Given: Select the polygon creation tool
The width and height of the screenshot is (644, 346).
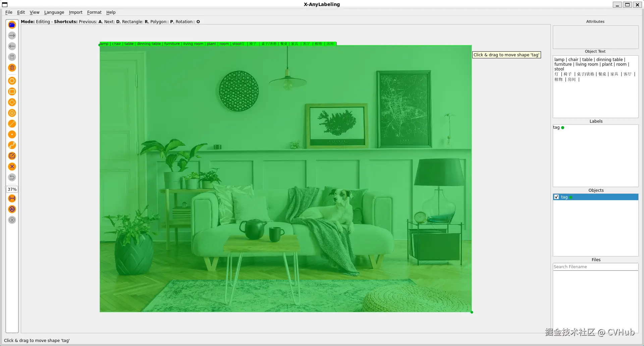Looking at the screenshot, I should pos(12,81).
